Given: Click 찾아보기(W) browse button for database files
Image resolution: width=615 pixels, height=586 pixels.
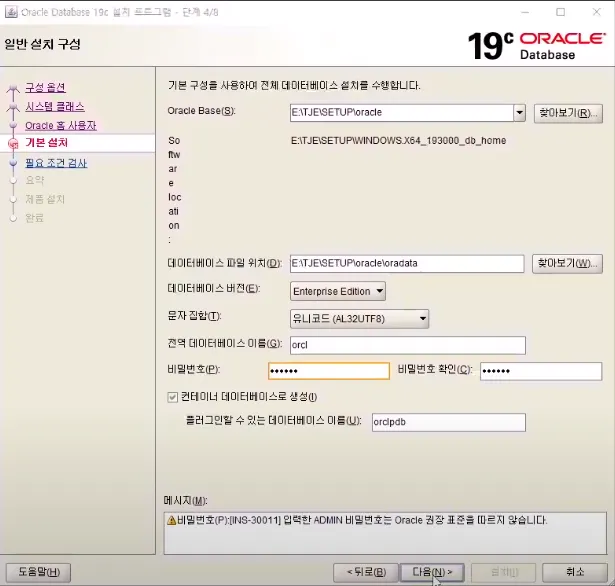Looking at the screenshot, I should point(568,263).
